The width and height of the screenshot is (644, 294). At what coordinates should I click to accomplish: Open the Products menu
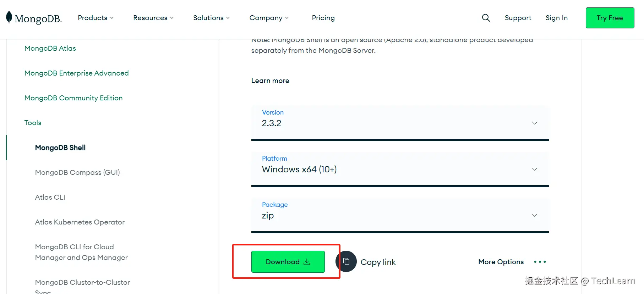(x=95, y=18)
